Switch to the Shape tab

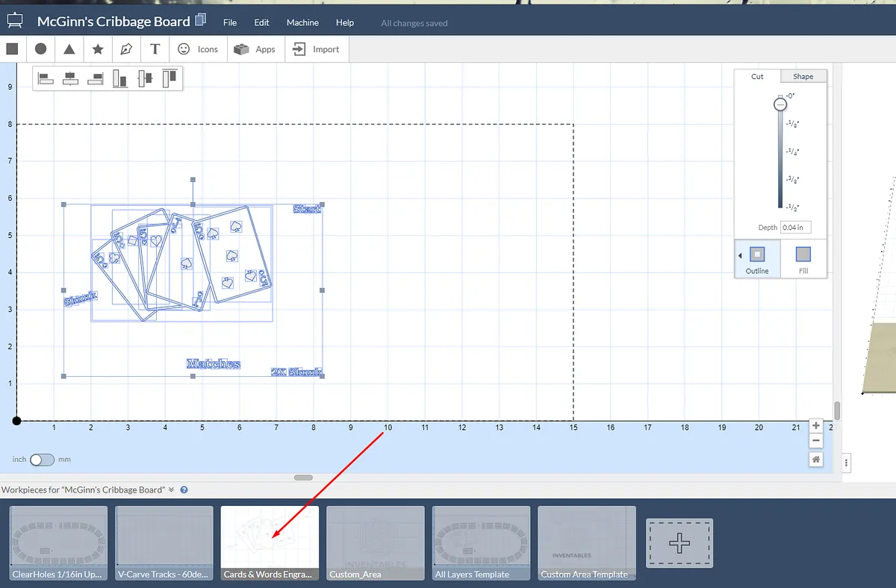803,76
